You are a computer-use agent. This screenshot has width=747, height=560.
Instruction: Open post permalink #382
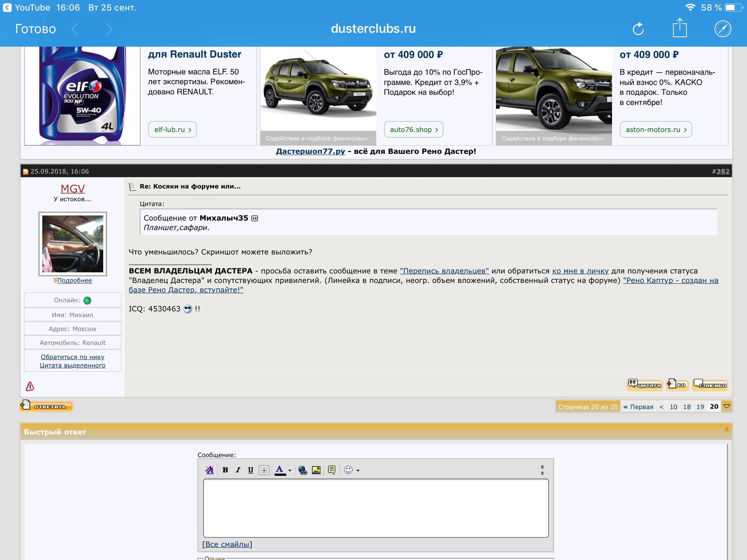point(723,171)
